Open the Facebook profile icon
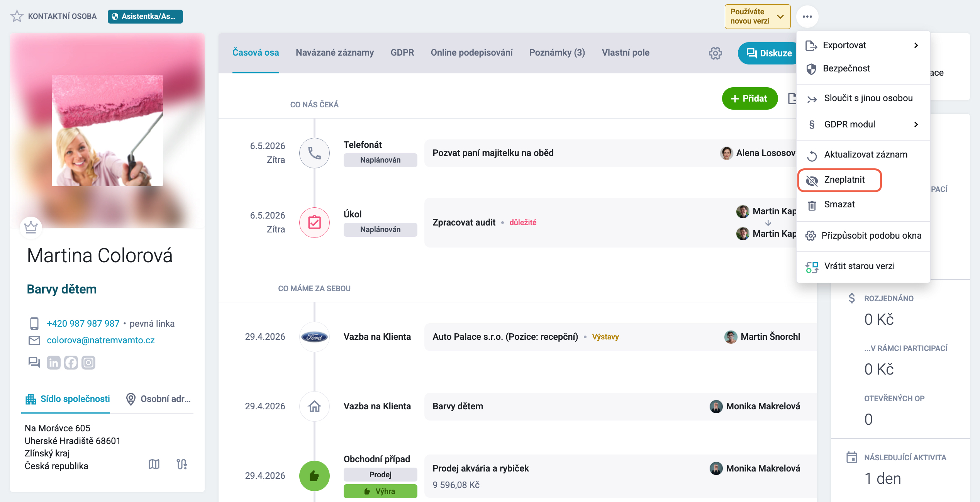Screen dimensions: 980x502 pos(71,363)
